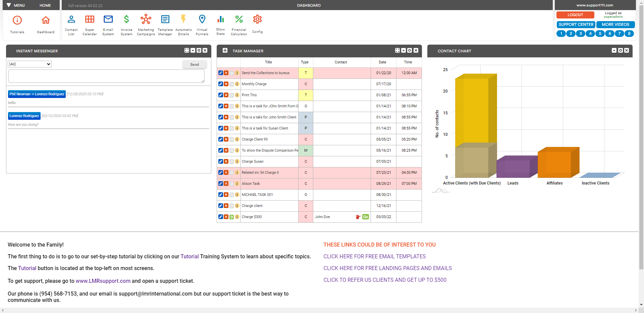Mark 'Charge $300' task done with green D
Viewport: 644px width, 313px height.
coord(231,217)
